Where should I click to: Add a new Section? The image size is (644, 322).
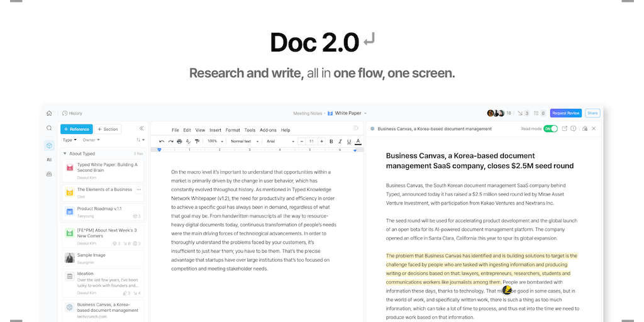coord(108,129)
